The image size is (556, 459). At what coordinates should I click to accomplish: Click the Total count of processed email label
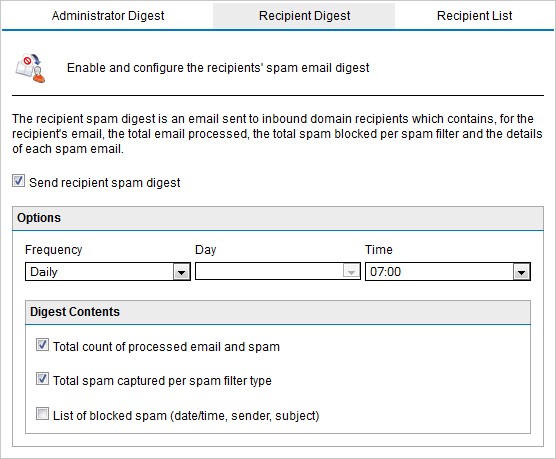pos(166,347)
